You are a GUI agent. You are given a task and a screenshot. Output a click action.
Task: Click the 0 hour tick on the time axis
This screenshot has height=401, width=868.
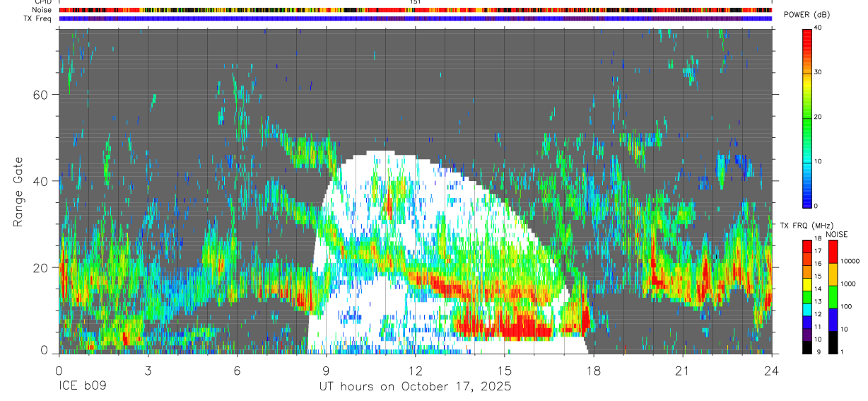pyautogui.click(x=59, y=370)
